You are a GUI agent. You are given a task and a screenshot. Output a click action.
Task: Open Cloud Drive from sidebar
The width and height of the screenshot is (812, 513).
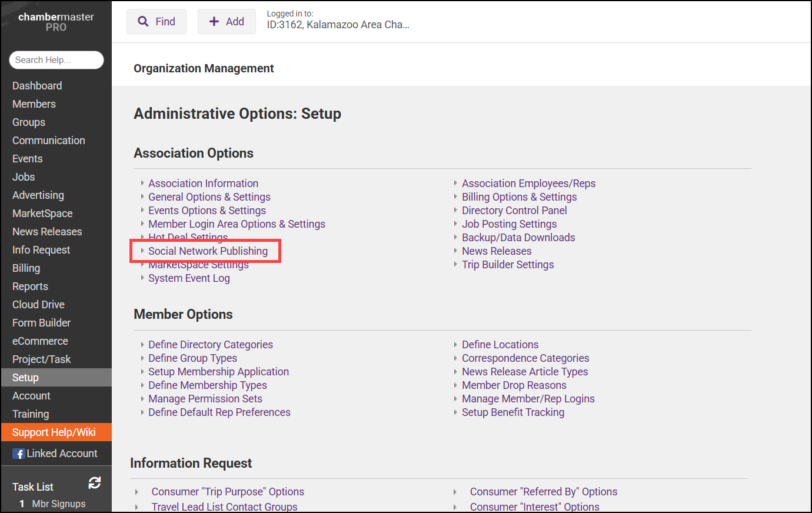(38, 305)
